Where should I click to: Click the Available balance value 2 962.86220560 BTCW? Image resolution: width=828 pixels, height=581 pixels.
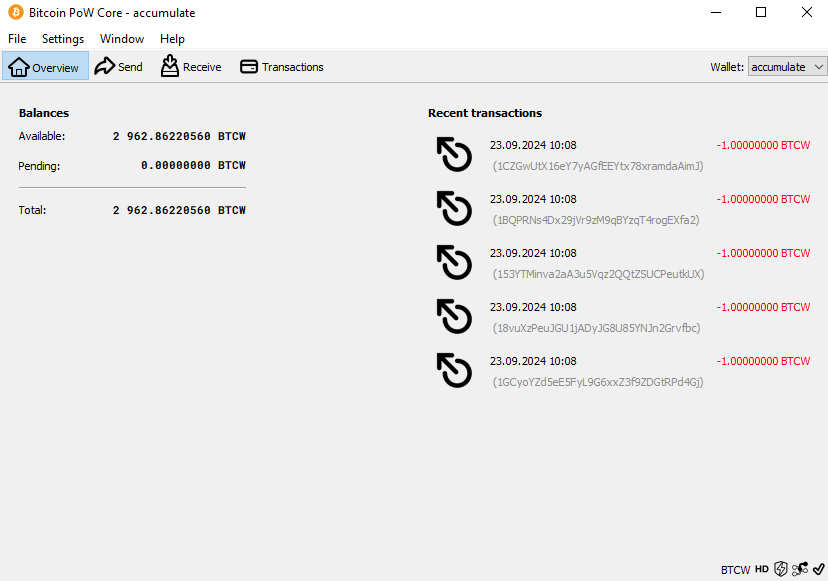pos(179,136)
